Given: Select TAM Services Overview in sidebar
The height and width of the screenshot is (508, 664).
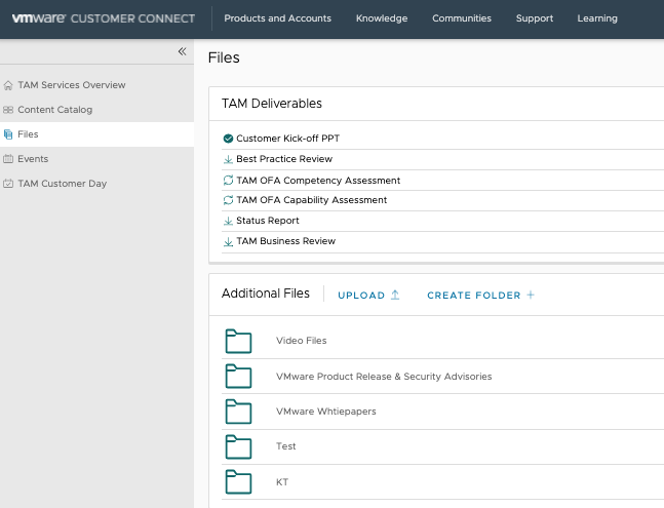Looking at the screenshot, I should pyautogui.click(x=71, y=85).
